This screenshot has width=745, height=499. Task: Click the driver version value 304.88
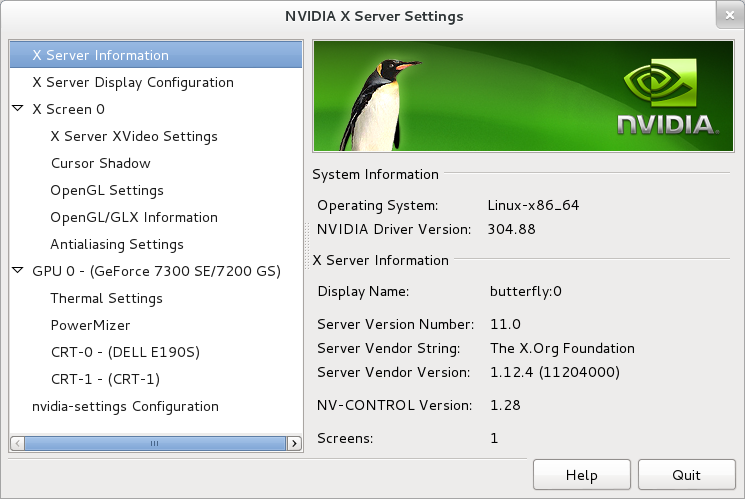pos(511,229)
